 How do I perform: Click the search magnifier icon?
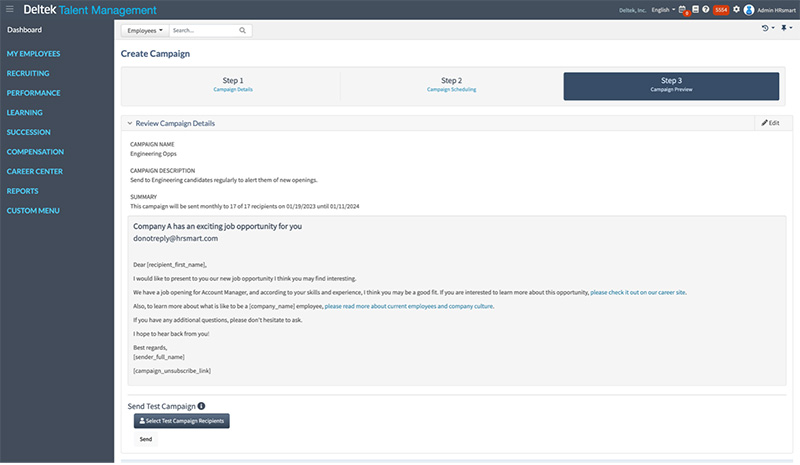click(242, 31)
